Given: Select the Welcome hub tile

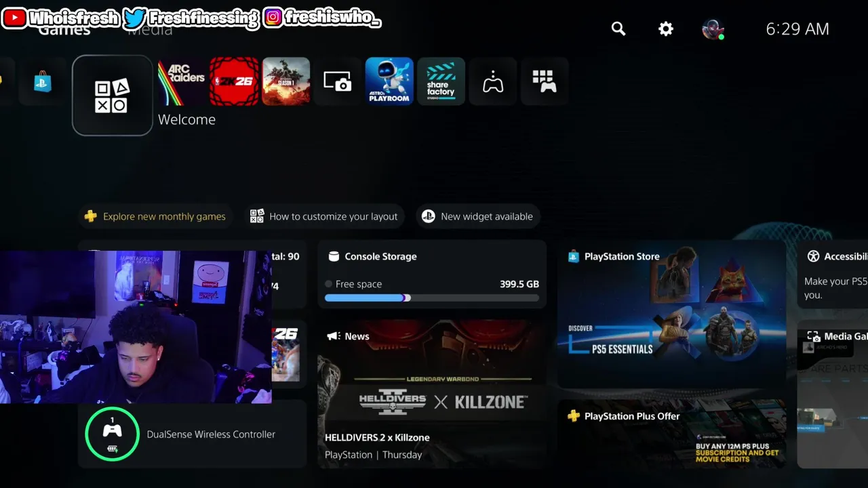Looking at the screenshot, I should (113, 96).
